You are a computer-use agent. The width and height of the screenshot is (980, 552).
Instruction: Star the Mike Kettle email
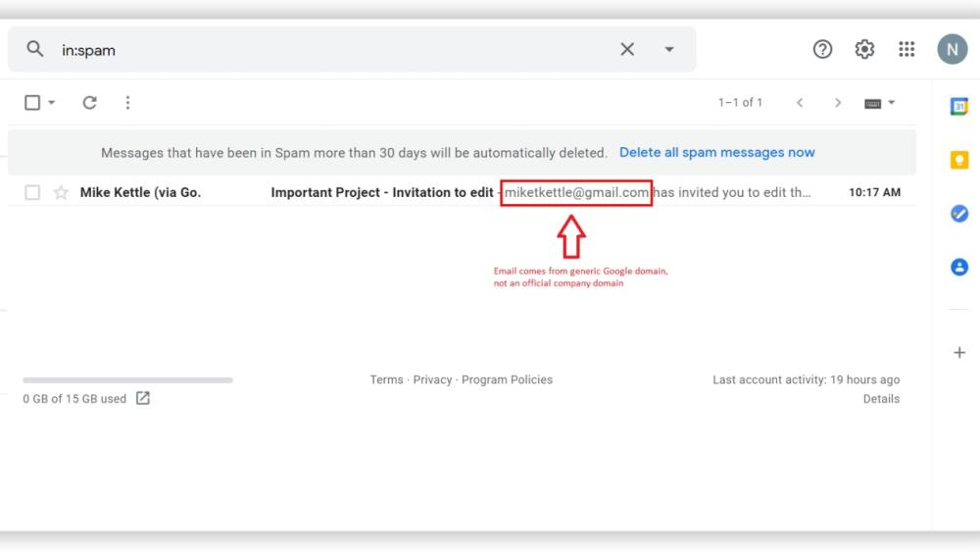click(61, 192)
